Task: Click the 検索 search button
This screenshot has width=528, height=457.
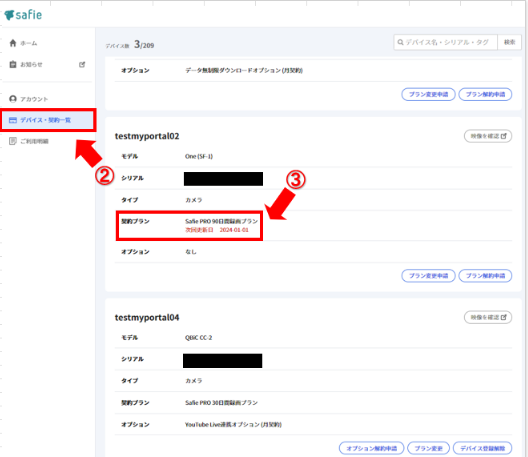Action: [509, 42]
